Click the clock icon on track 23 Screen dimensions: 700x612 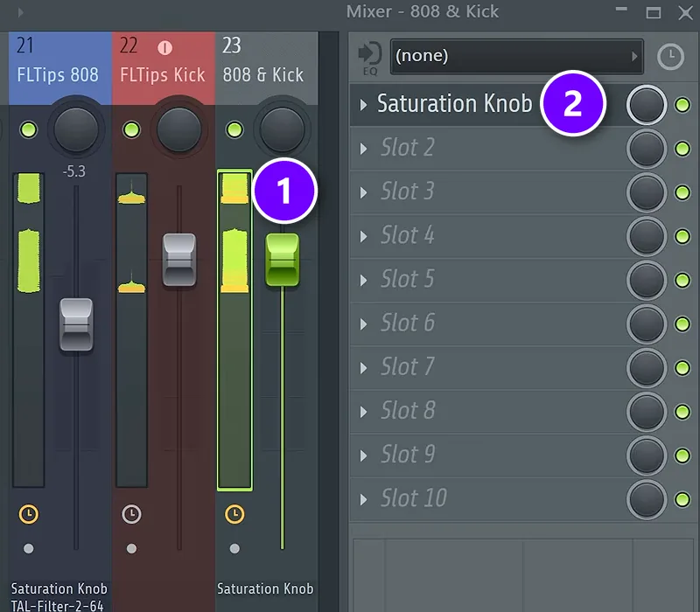[x=234, y=514]
